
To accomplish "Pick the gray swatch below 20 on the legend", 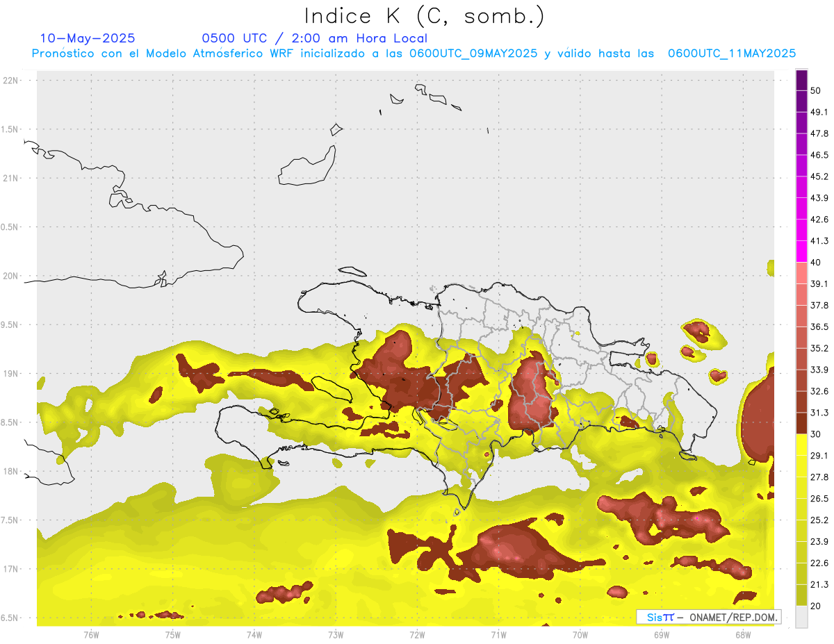I will click(801, 617).
